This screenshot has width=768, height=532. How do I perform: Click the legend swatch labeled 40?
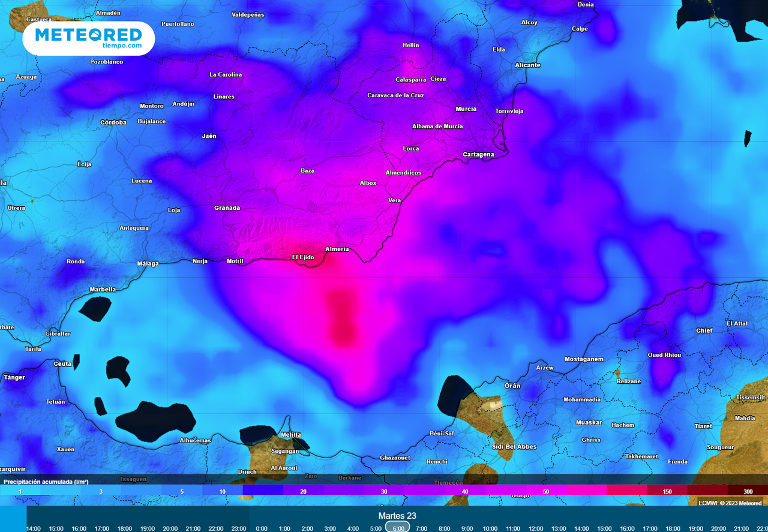click(x=465, y=491)
